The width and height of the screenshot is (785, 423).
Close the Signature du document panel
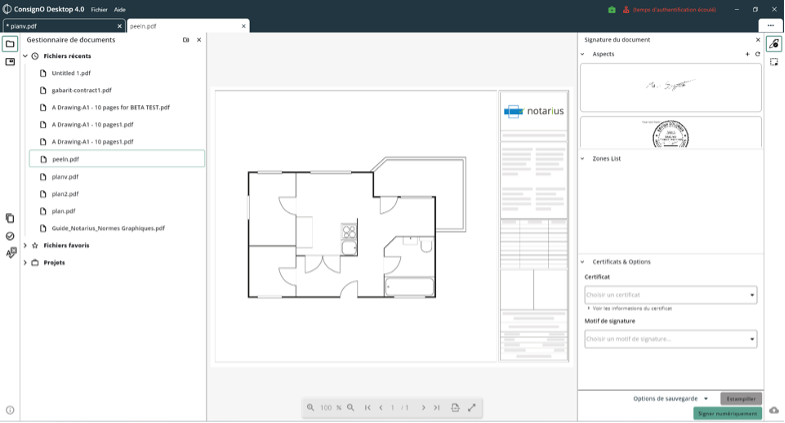(757, 40)
